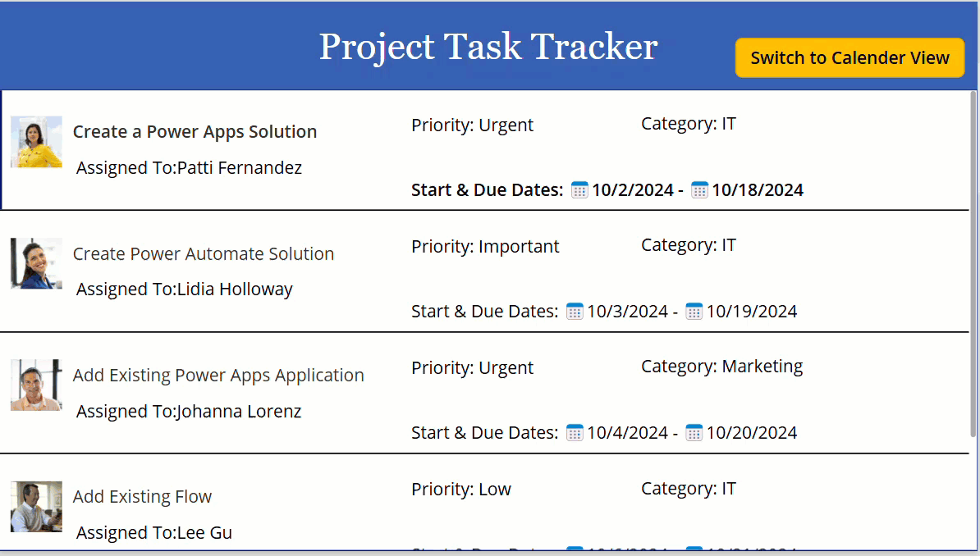Click Johanna Lorenz task avatar image
The image size is (980, 556).
[x=36, y=385]
